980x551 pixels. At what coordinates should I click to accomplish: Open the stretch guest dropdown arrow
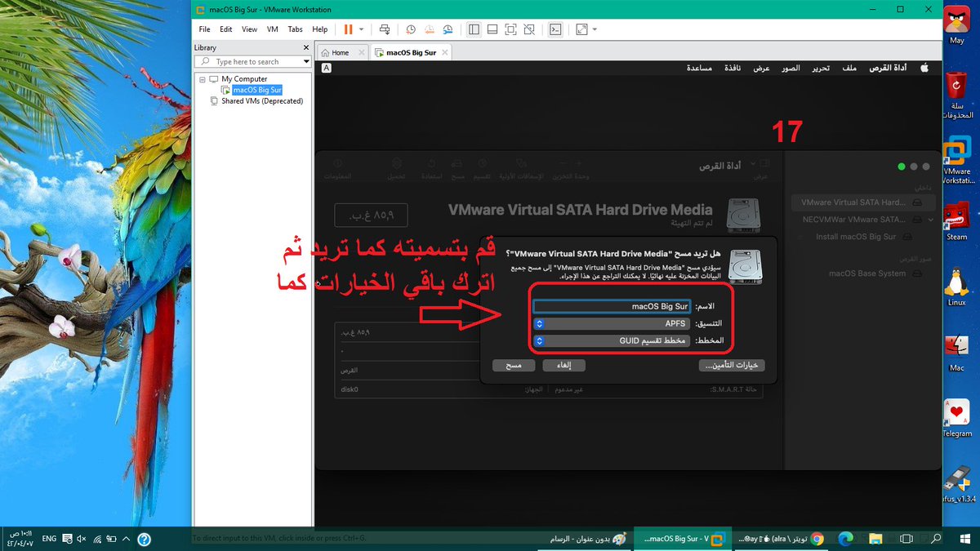595,29
